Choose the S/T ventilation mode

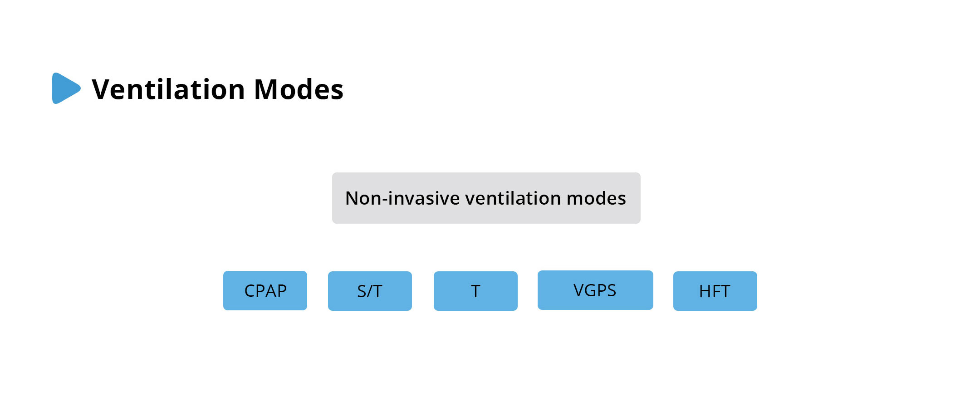[370, 291]
